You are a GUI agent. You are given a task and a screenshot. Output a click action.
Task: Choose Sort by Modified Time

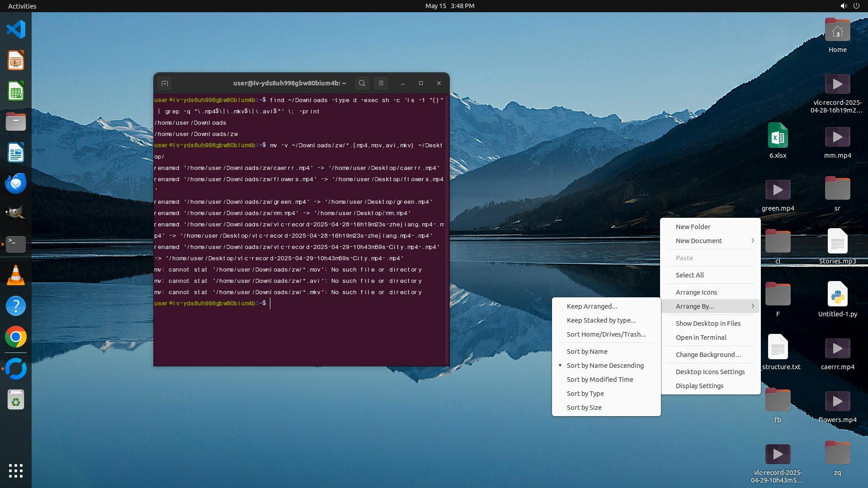[599, 380]
